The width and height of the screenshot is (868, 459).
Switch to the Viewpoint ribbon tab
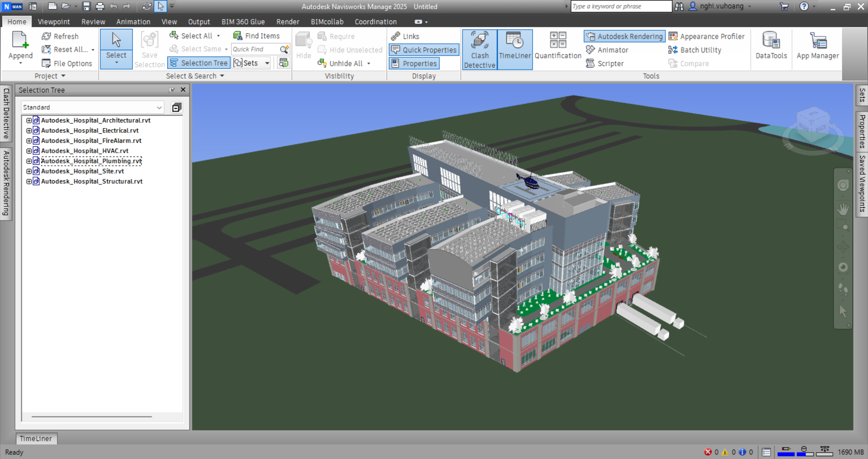pos(54,22)
